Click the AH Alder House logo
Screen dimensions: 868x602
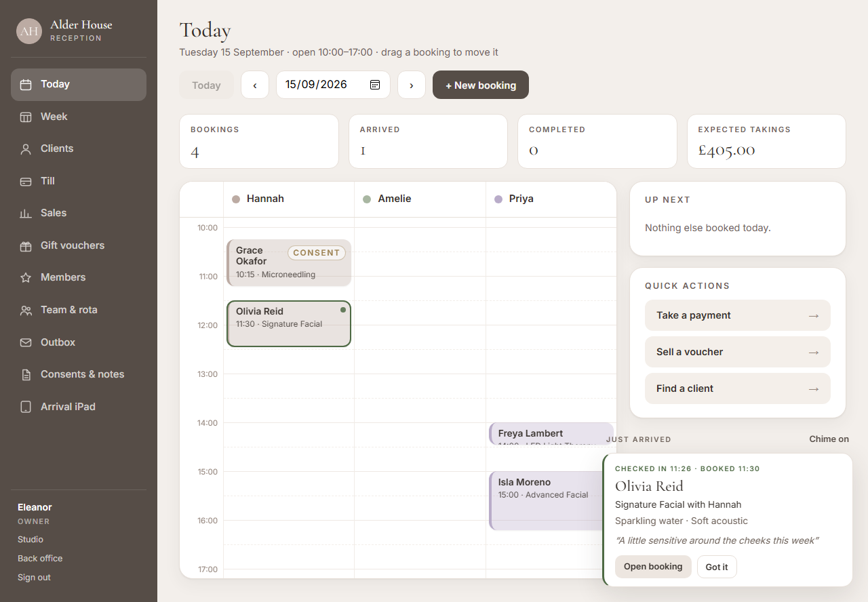click(x=29, y=31)
